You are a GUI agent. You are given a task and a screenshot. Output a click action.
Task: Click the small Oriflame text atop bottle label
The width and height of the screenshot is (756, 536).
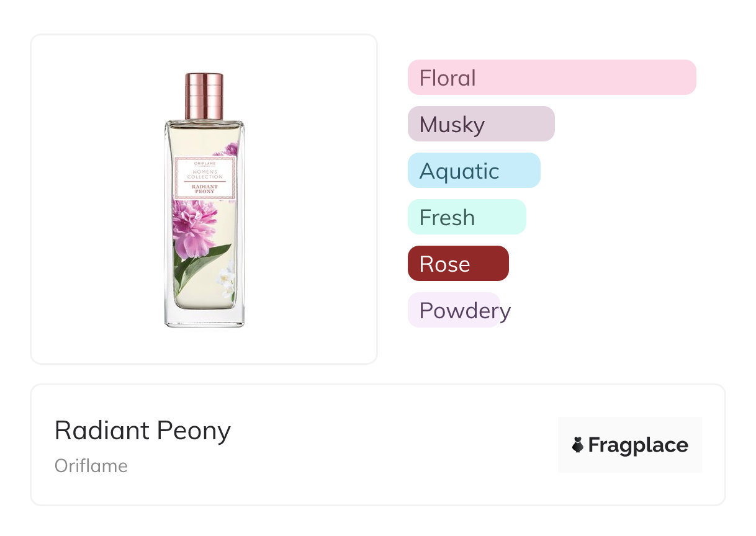[x=205, y=164]
